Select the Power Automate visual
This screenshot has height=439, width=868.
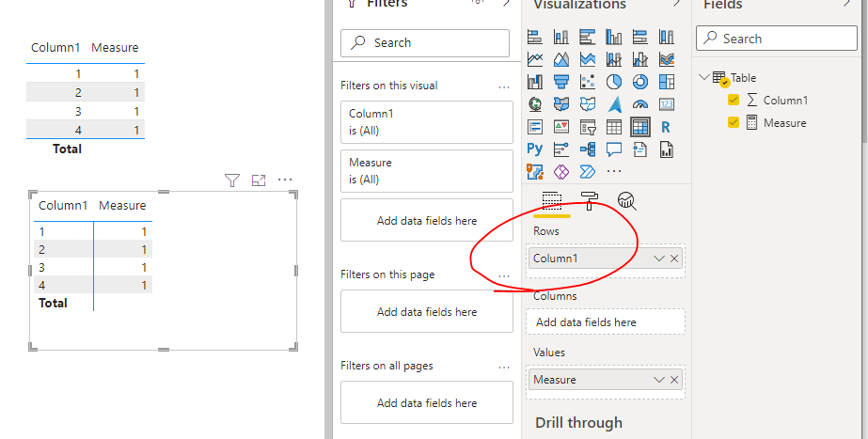[588, 172]
